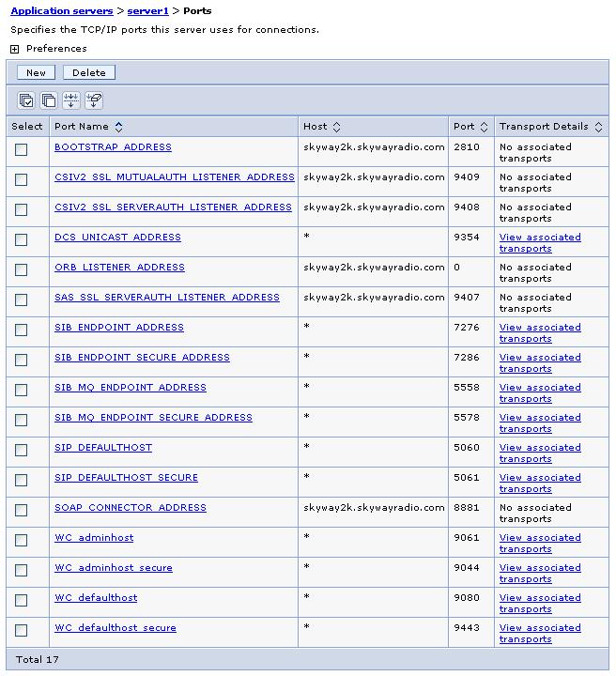Viewport: 616px width, 676px height.
Task: Open the BOOTSTRAP_ADDRESS port link
Action: [113, 147]
